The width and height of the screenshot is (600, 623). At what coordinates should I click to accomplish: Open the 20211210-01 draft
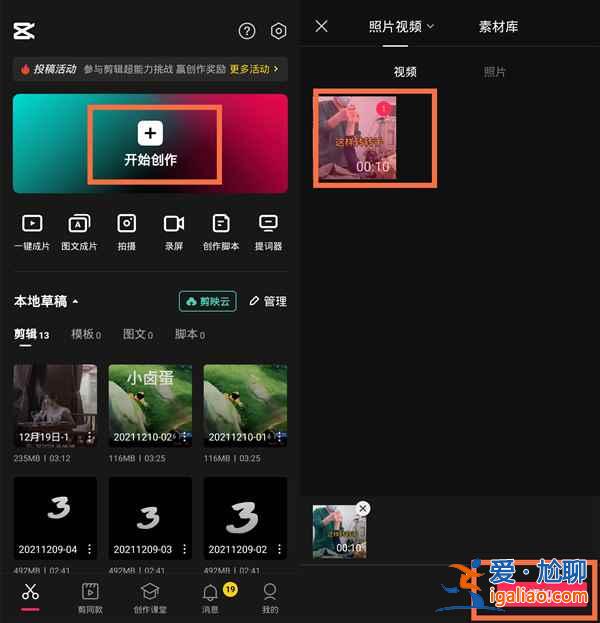click(245, 406)
